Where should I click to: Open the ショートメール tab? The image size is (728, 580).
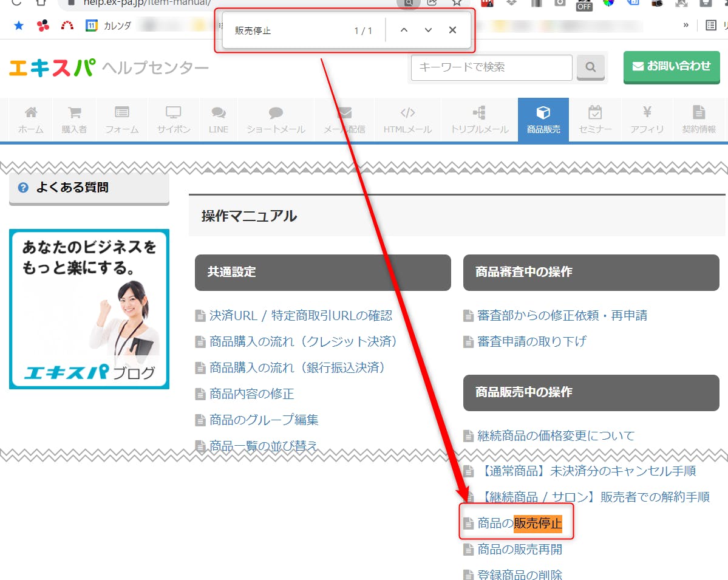276,120
